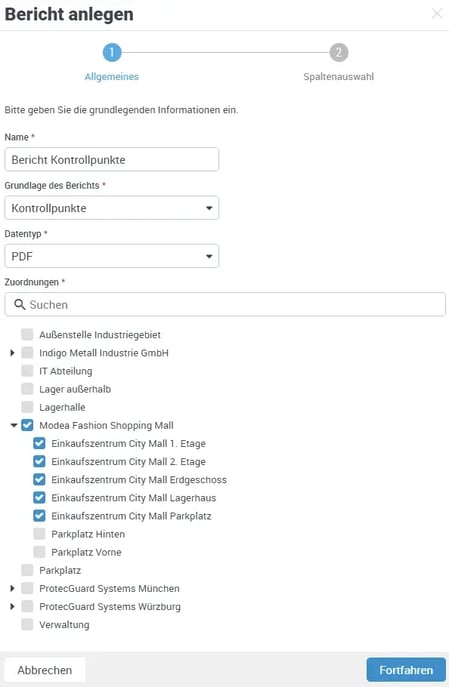Uncheck Modea Fashion Shopping Mall checkbox
Image resolution: width=449 pixels, height=687 pixels.
(x=27, y=425)
